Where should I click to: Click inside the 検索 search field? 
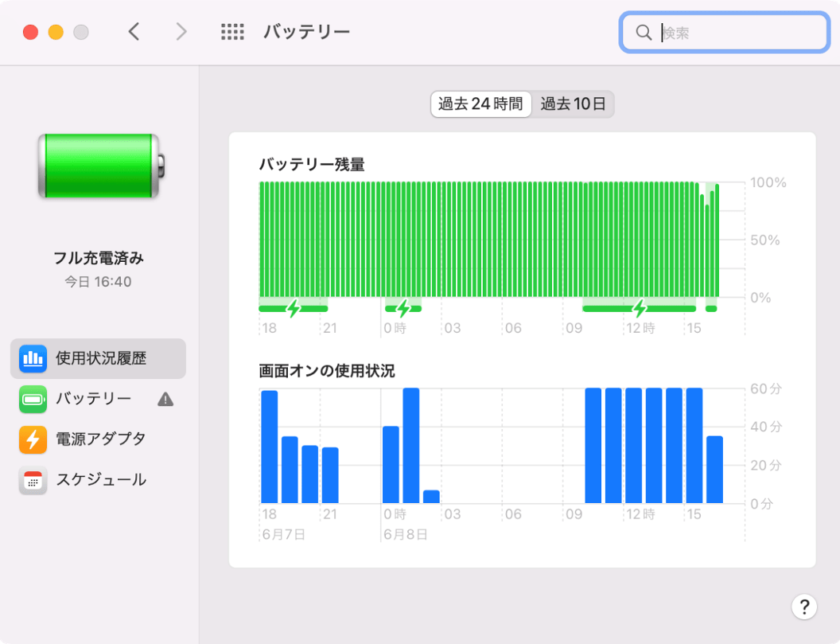tap(725, 33)
